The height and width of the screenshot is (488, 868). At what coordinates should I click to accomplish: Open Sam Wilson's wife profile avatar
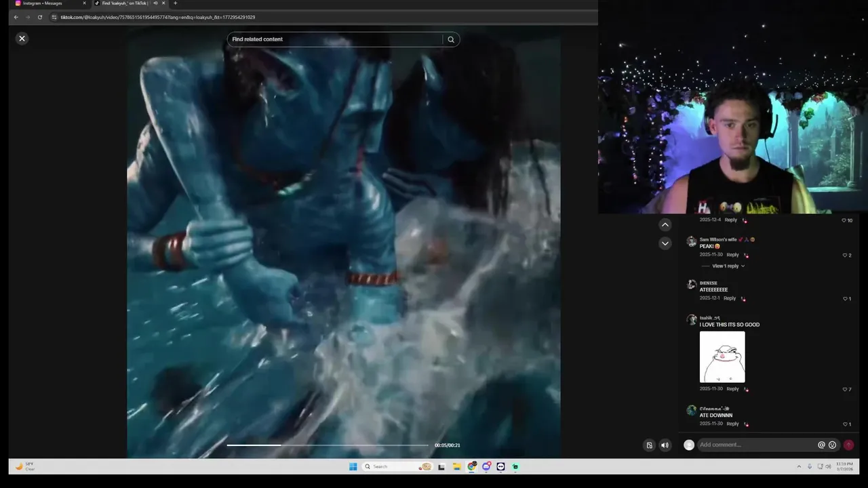pos(691,241)
